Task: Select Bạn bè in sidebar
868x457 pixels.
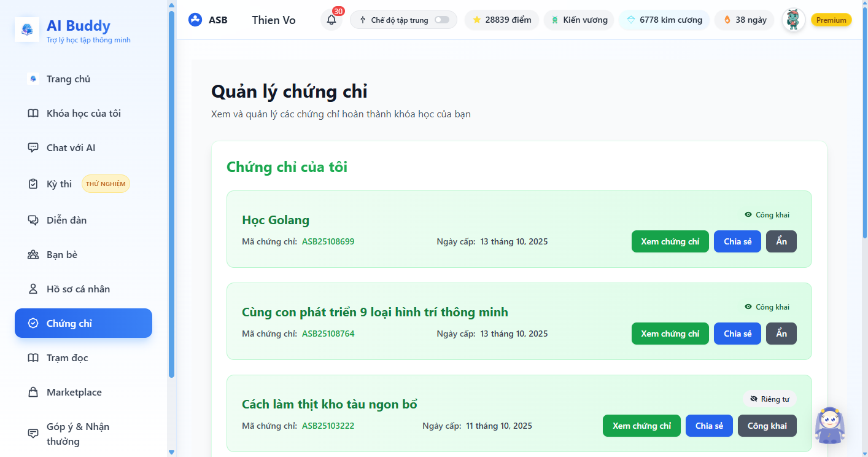Action: [x=83, y=255]
